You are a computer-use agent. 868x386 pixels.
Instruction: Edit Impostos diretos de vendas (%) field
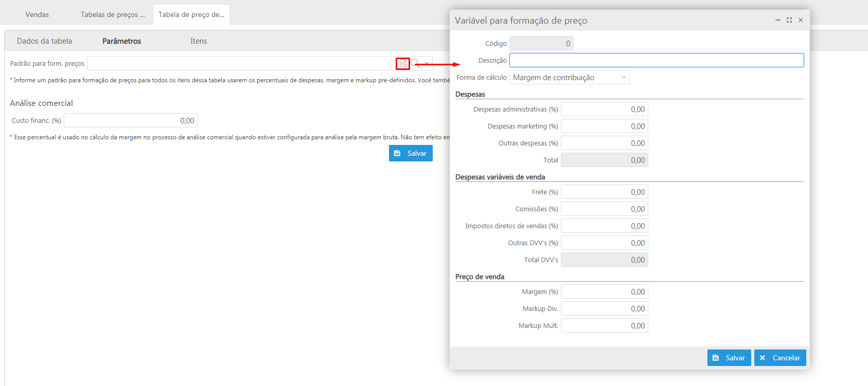[605, 226]
